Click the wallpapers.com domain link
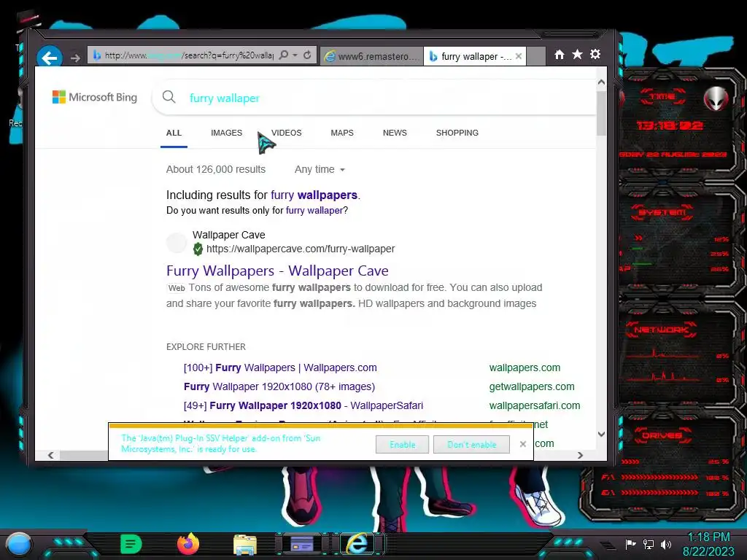Viewport: 747px width, 560px height. pyautogui.click(x=525, y=367)
